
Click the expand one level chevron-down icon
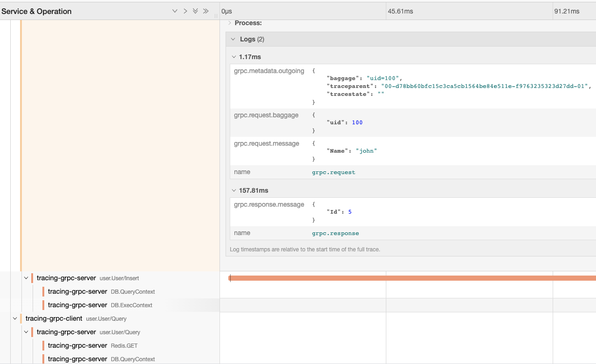[175, 11]
